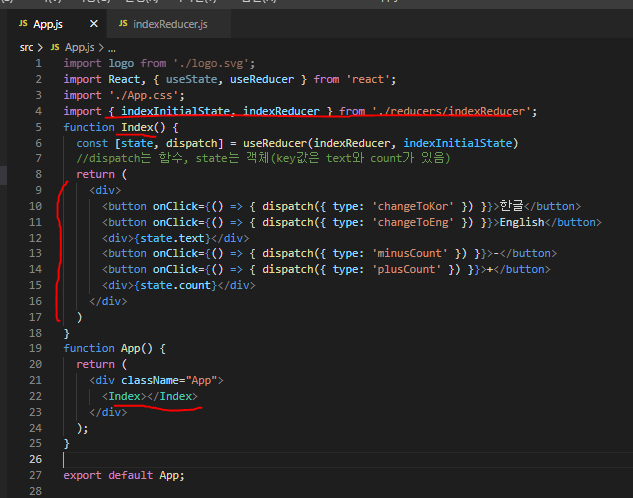633x498 pixels.
Task: Click 'indexReducer' argument inside useReducer call
Action: point(352,143)
